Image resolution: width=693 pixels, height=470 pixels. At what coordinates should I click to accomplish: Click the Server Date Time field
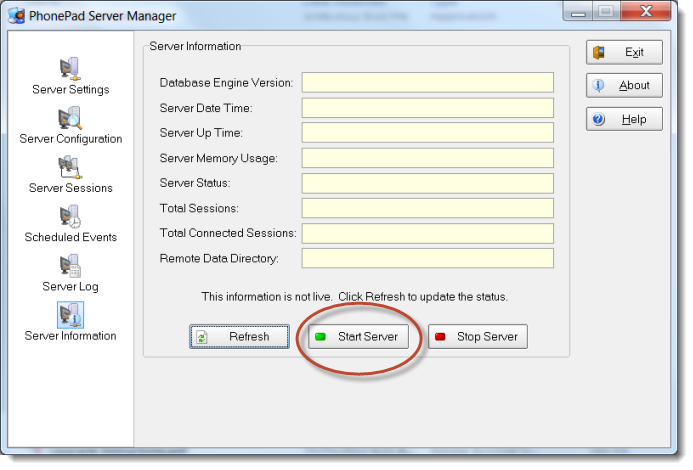[428, 108]
